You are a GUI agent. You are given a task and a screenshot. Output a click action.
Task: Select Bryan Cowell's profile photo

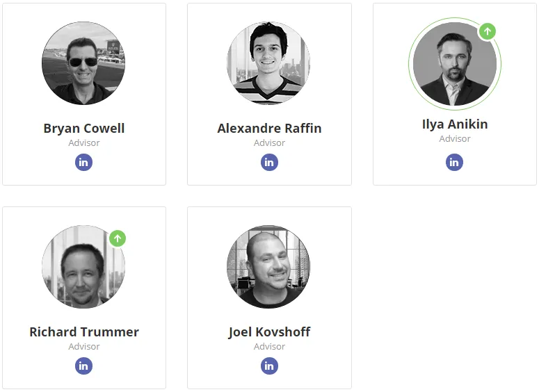pos(83,63)
